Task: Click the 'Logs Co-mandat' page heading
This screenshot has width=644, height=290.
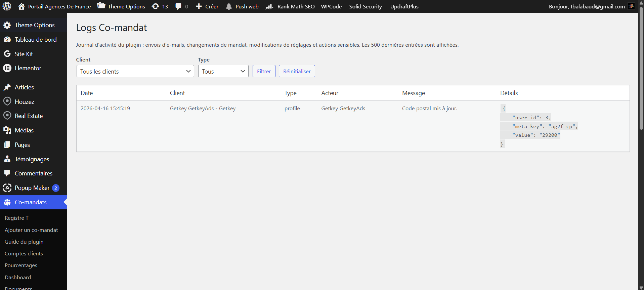Action: click(x=112, y=28)
